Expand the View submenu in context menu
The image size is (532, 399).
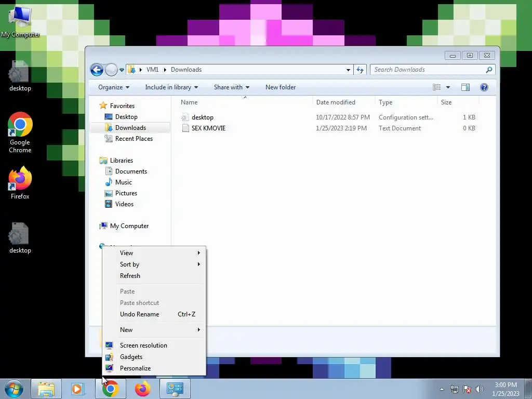click(154, 253)
